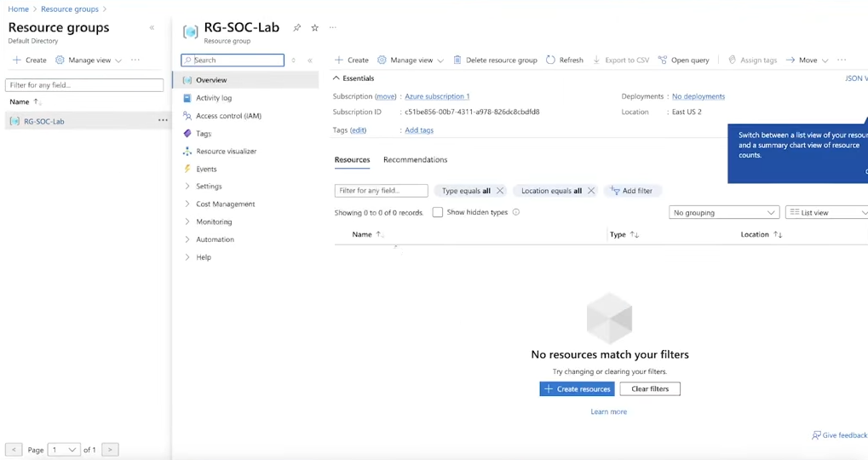Click the Tags (edit) link

[x=358, y=130]
